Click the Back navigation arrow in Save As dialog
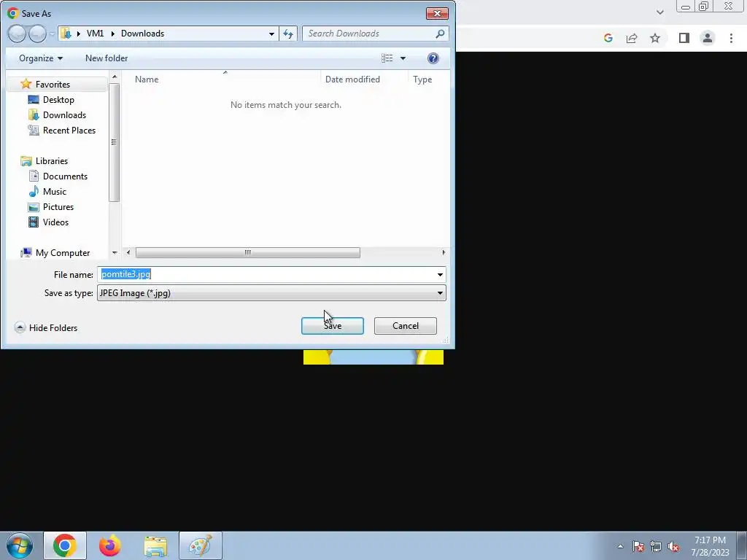Screen dimensions: 747x560 tap(17, 34)
